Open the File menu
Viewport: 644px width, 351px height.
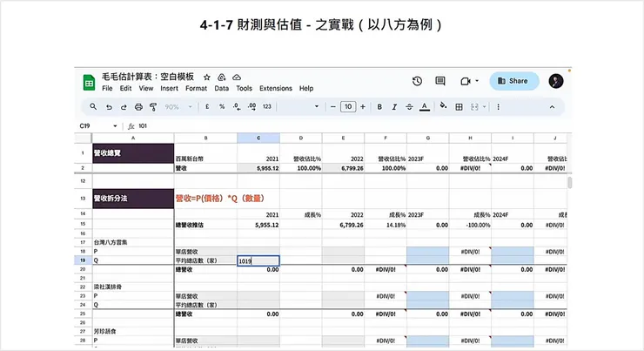tap(107, 88)
